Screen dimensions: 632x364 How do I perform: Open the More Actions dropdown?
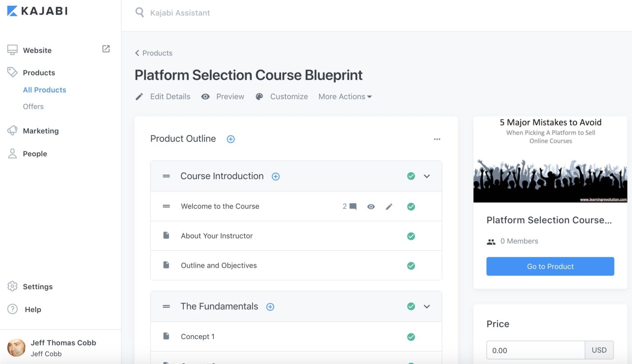coord(344,96)
